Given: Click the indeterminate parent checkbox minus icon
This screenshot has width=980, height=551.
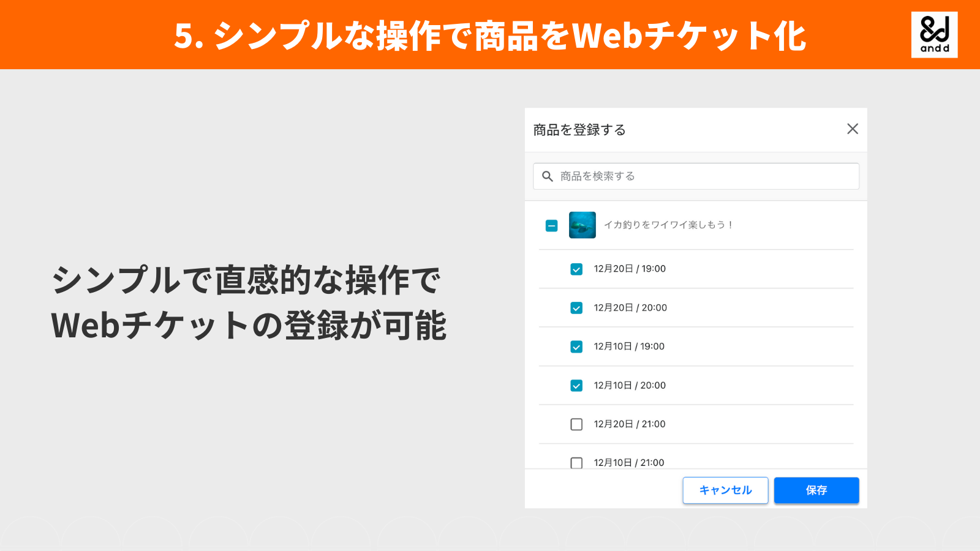Looking at the screenshot, I should 551,225.
